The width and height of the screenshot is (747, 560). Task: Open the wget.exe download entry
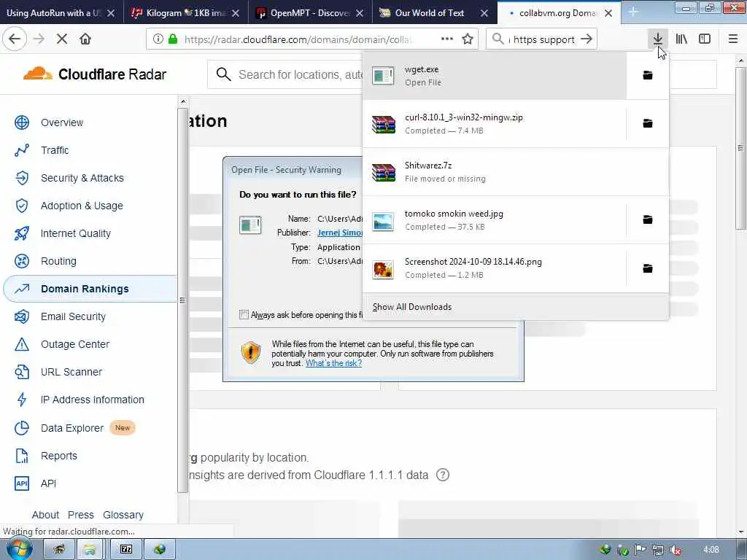tap(495, 75)
